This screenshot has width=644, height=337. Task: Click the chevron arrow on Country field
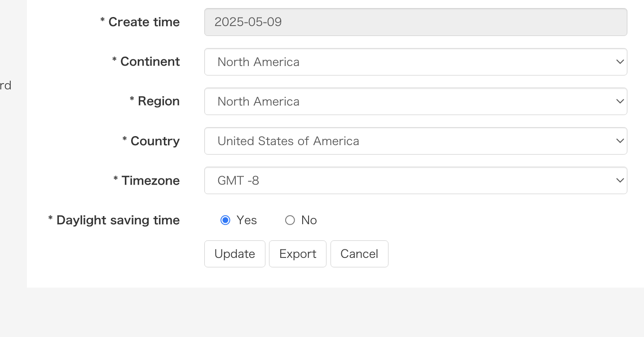620,141
